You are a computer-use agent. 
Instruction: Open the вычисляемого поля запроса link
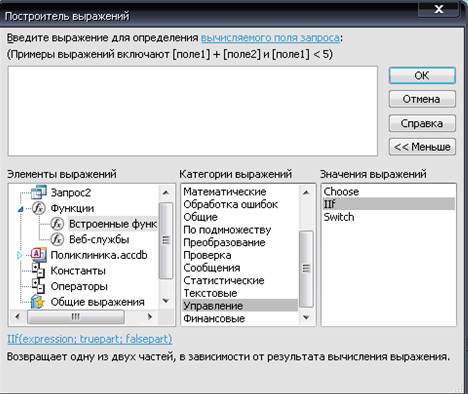270,37
